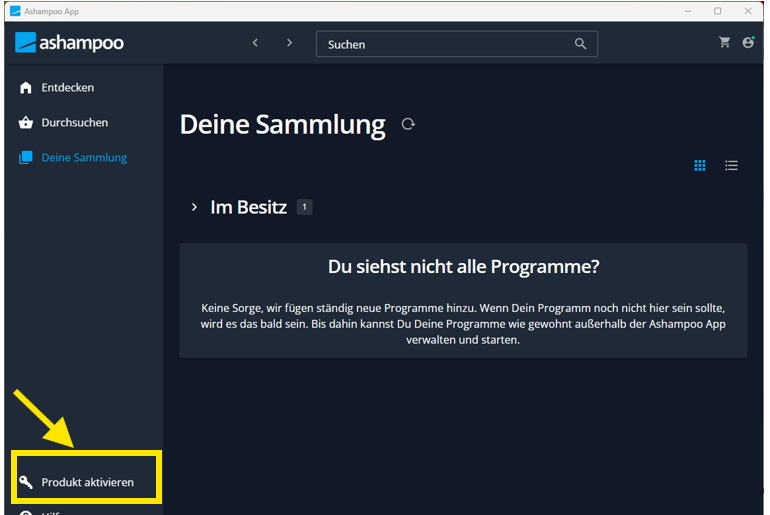Image resolution: width=770 pixels, height=515 pixels.
Task: Go back with the left arrow
Action: tap(255, 43)
